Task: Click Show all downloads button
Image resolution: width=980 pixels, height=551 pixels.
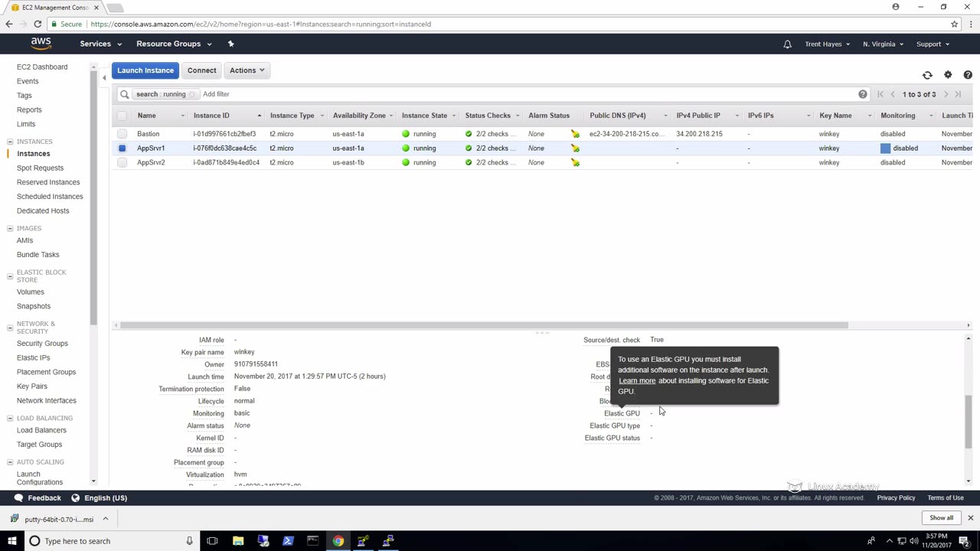Action: pyautogui.click(x=941, y=518)
